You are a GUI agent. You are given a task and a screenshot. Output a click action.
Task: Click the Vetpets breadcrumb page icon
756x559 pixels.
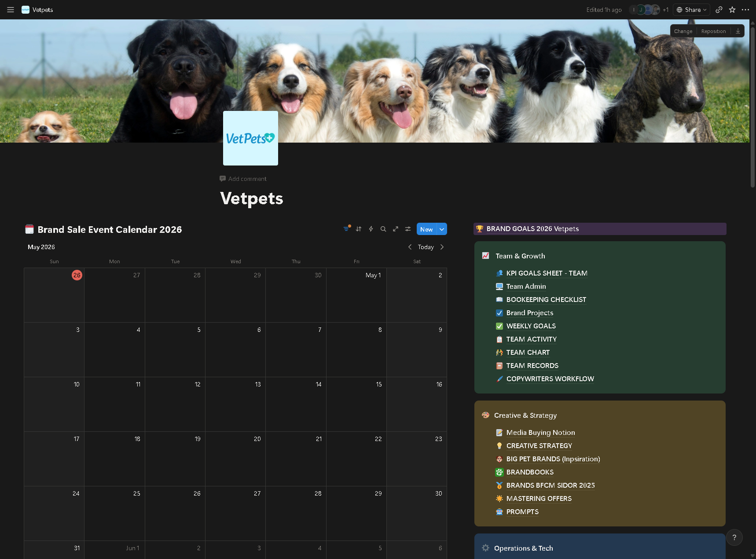tap(26, 10)
